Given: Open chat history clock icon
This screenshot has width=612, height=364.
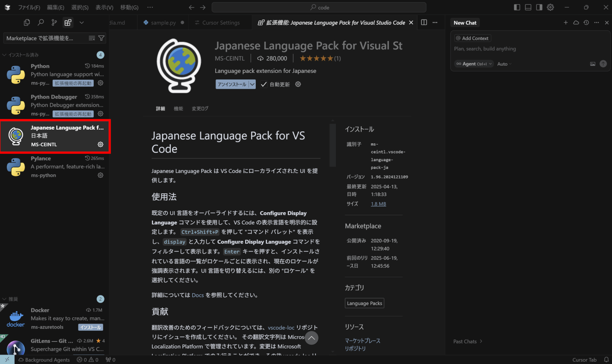Looking at the screenshot, I should click(586, 22).
